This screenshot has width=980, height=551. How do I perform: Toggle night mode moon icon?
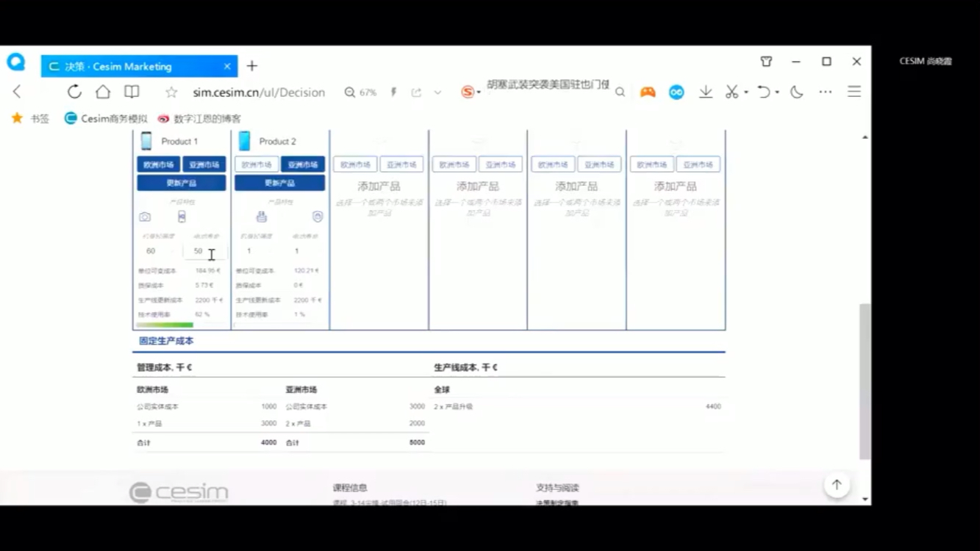click(x=797, y=92)
